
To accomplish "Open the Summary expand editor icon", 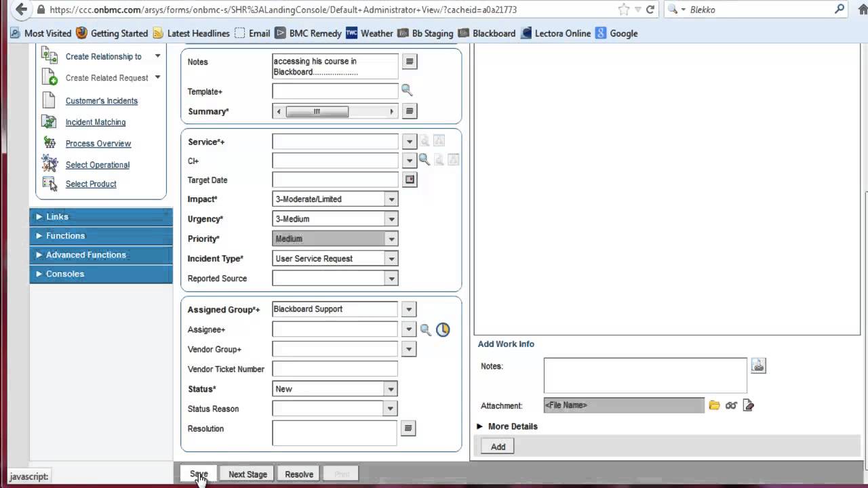I will point(409,111).
